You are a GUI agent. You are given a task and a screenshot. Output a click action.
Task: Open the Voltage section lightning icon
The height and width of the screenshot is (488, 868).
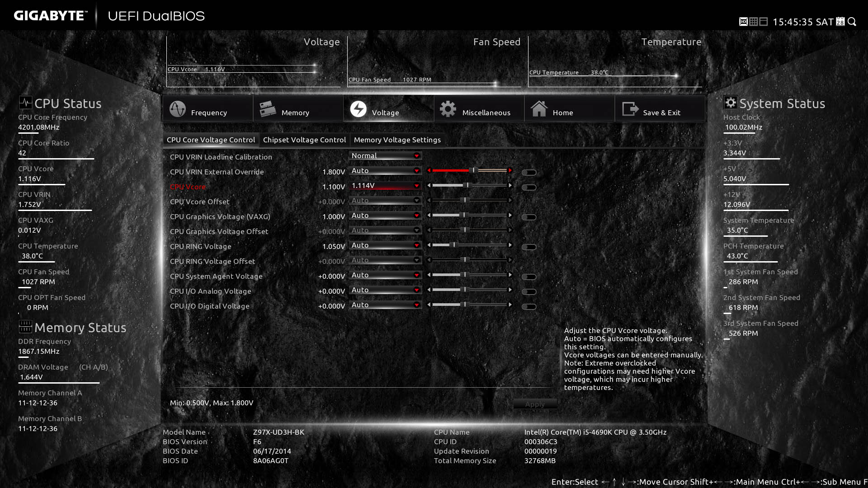pos(359,109)
